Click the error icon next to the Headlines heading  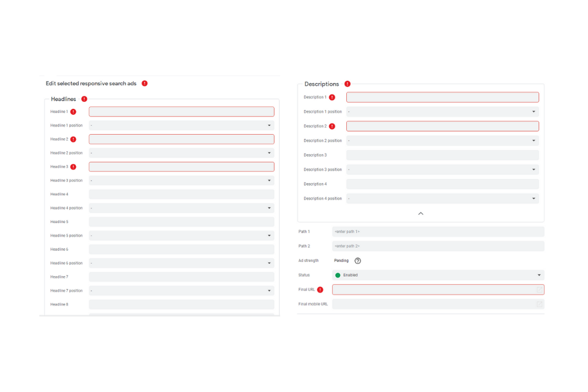[x=84, y=99]
